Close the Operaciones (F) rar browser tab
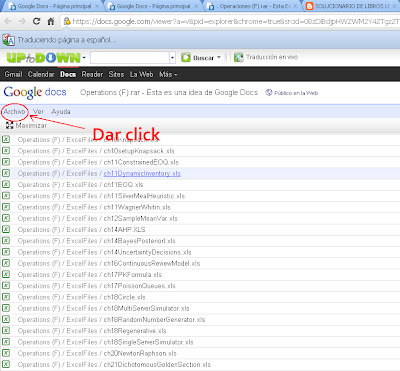 [295, 6]
